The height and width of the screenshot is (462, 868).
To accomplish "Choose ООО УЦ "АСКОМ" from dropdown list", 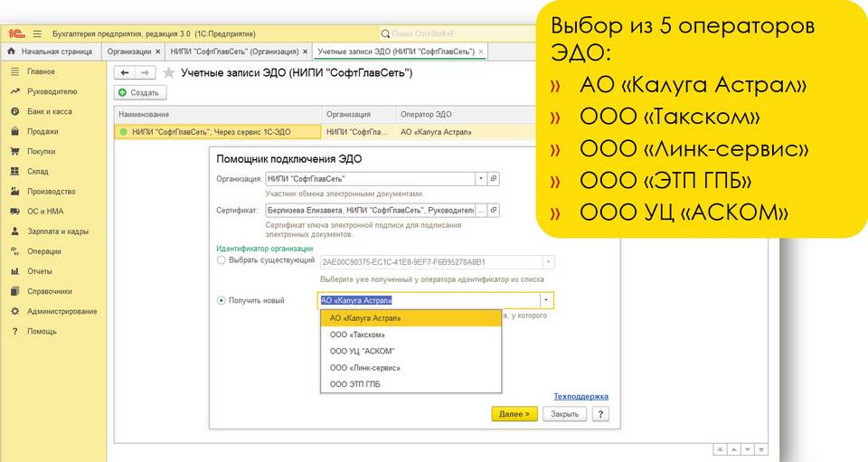I will pyautogui.click(x=410, y=352).
